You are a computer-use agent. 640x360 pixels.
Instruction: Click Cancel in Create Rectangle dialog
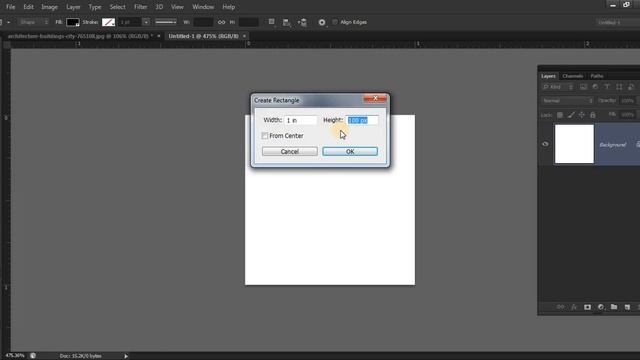click(x=289, y=151)
